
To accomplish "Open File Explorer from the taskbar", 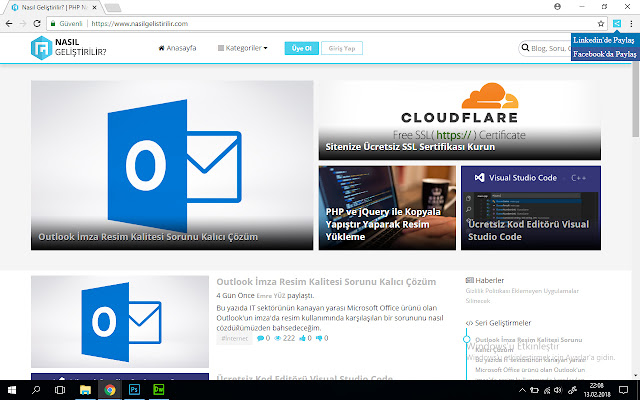I will click(x=86, y=389).
